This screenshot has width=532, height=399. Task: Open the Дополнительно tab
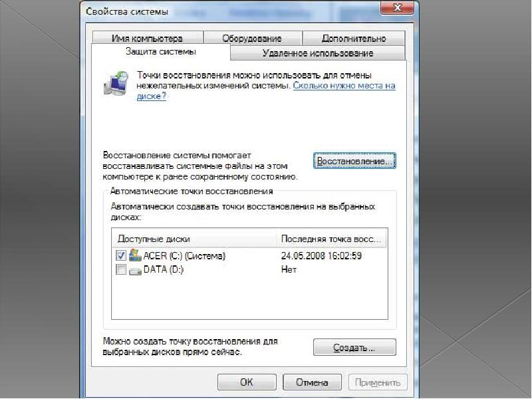click(x=354, y=39)
